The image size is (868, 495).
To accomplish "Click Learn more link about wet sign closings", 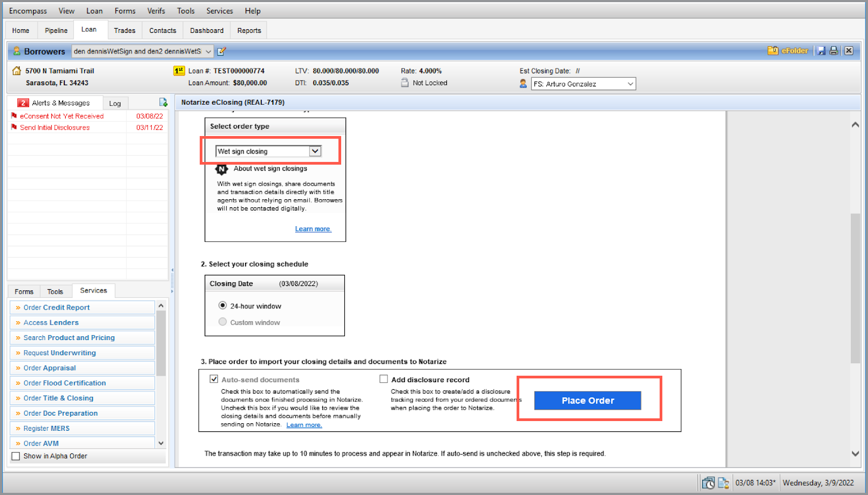I will pyautogui.click(x=313, y=229).
